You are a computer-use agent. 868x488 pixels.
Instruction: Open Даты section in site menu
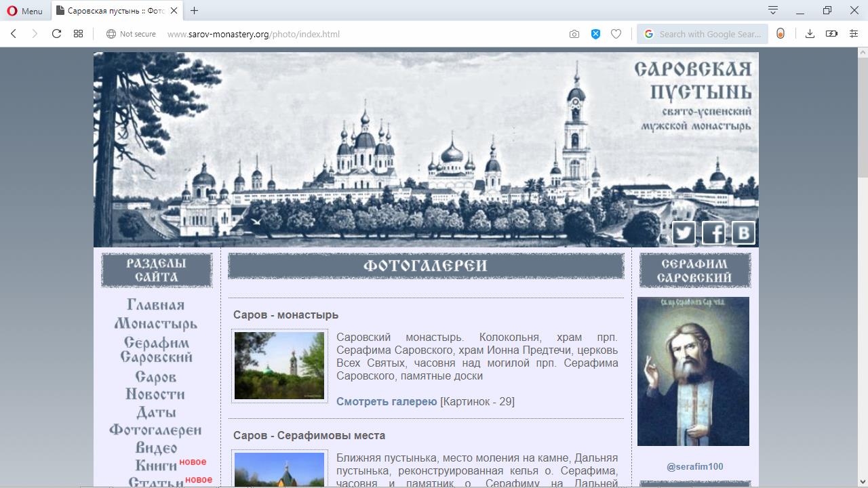click(x=156, y=412)
